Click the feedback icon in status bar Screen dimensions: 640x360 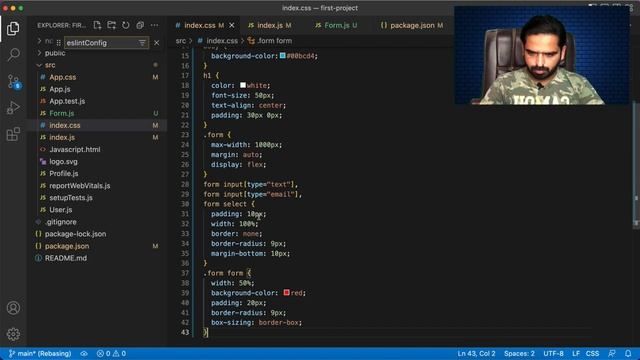611,353
